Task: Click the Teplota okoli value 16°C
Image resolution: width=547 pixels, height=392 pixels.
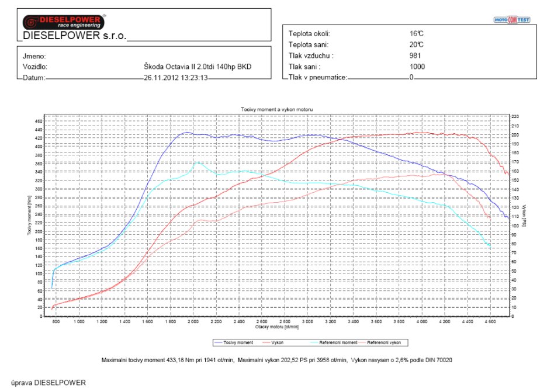Action: click(416, 33)
